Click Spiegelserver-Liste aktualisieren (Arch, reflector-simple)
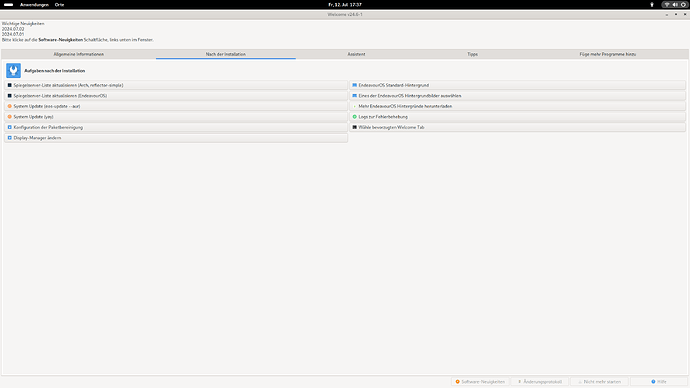Screen dimensions: 690x388 click(x=176, y=85)
